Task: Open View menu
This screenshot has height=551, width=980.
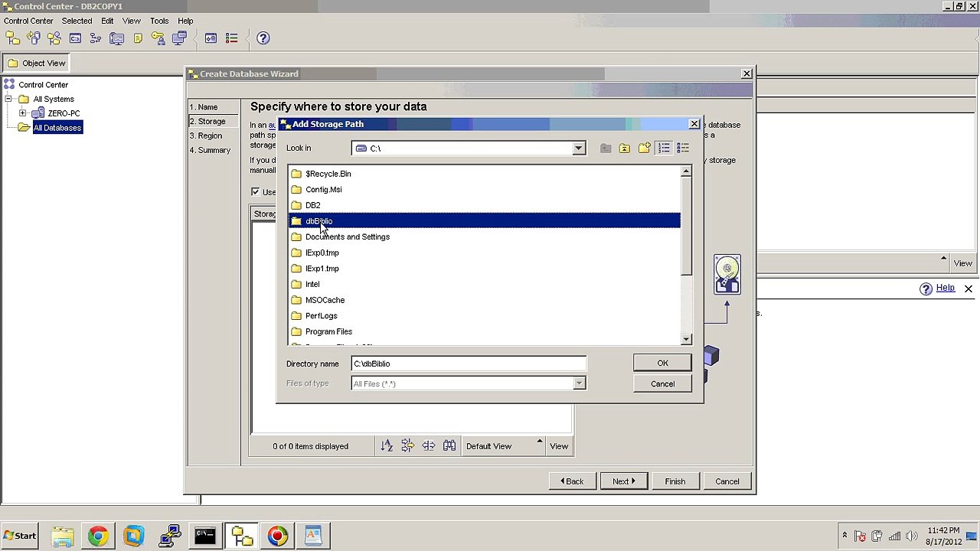Action: [x=131, y=21]
